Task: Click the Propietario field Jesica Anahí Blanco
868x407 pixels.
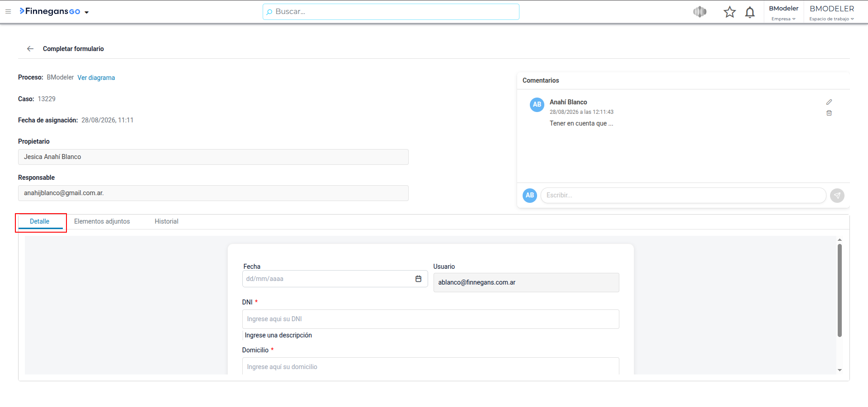Action: pos(213,157)
